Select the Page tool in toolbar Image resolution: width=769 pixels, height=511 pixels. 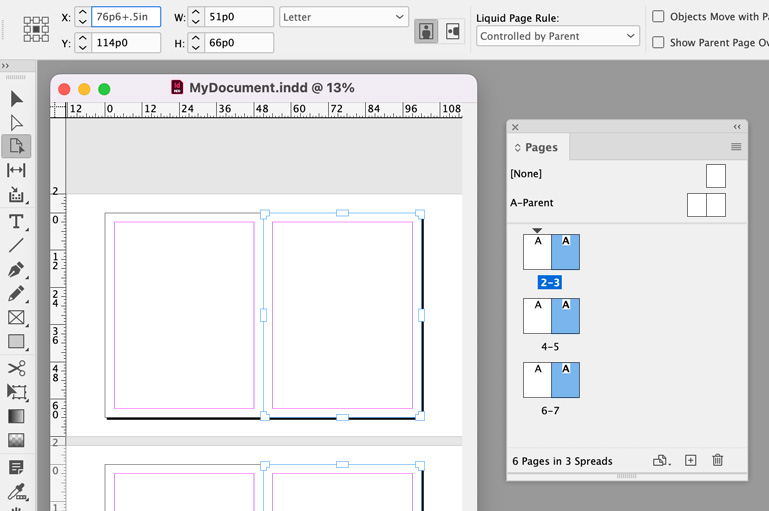point(16,146)
